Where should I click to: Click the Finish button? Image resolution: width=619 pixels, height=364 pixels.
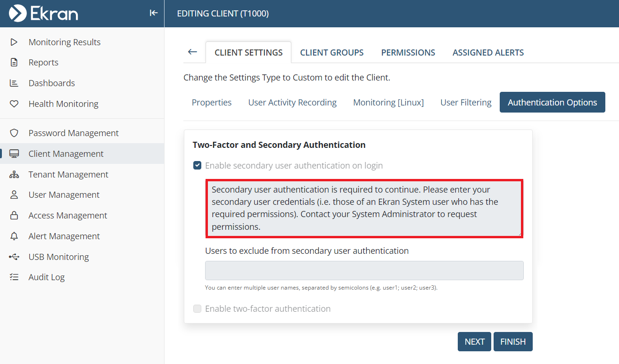click(x=512, y=341)
